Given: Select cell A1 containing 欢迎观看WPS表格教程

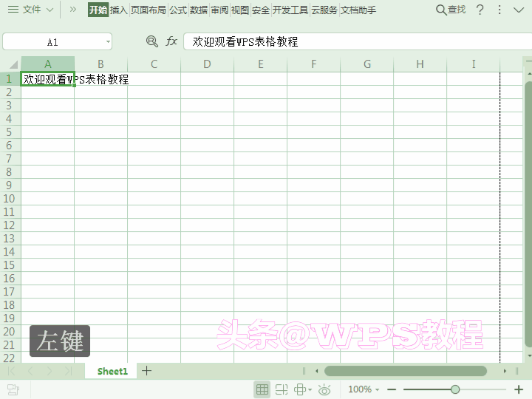Looking at the screenshot, I should click(x=47, y=79).
